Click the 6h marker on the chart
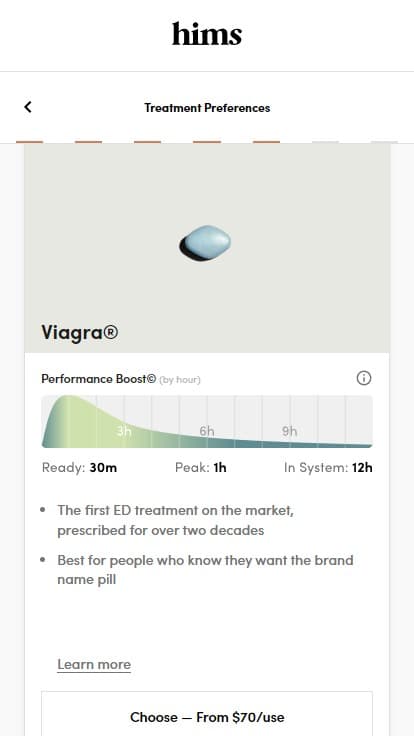Screen dimensions: 414x736 click(207, 431)
